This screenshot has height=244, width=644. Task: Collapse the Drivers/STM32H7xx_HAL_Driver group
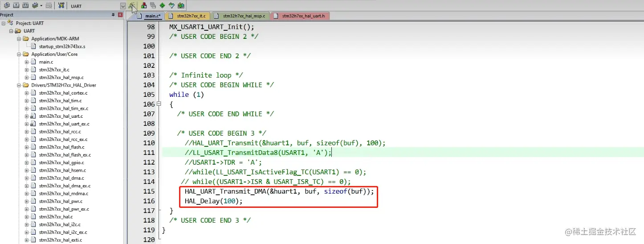[19, 85]
